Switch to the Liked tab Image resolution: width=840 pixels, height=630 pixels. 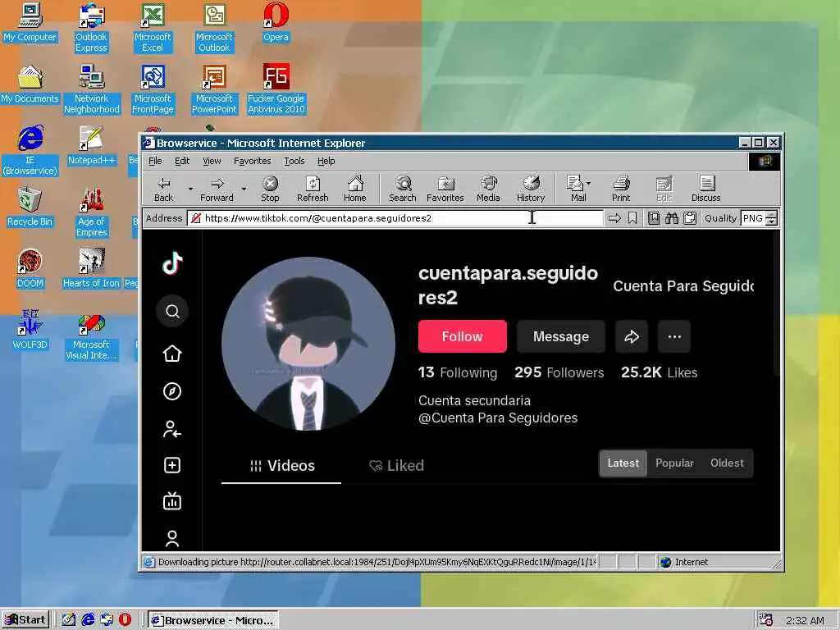[397, 466]
